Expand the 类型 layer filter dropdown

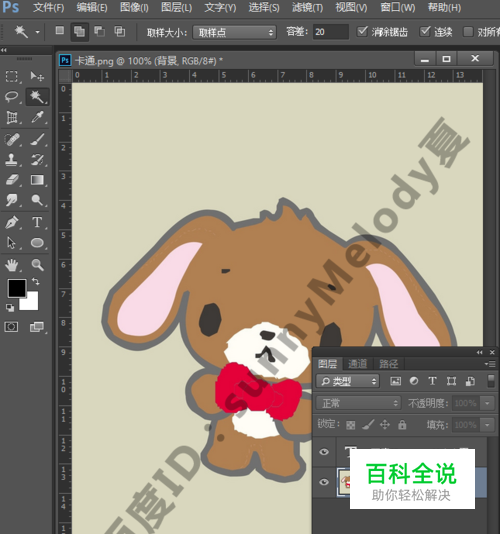coord(348,381)
